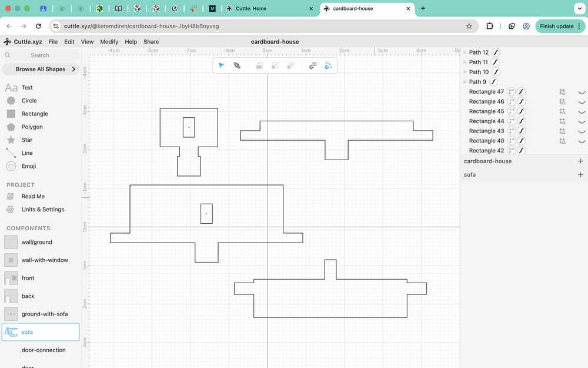Expand Path 9 in the layer list

pyautogui.click(x=465, y=81)
